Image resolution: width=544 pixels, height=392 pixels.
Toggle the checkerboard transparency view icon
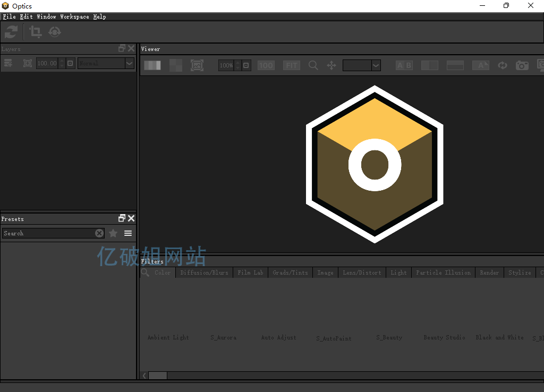[x=175, y=65]
